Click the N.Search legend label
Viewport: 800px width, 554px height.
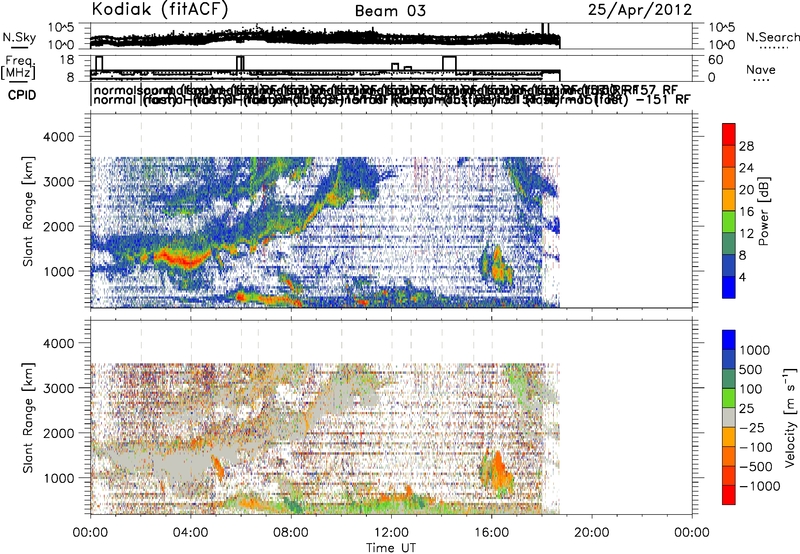tap(772, 37)
